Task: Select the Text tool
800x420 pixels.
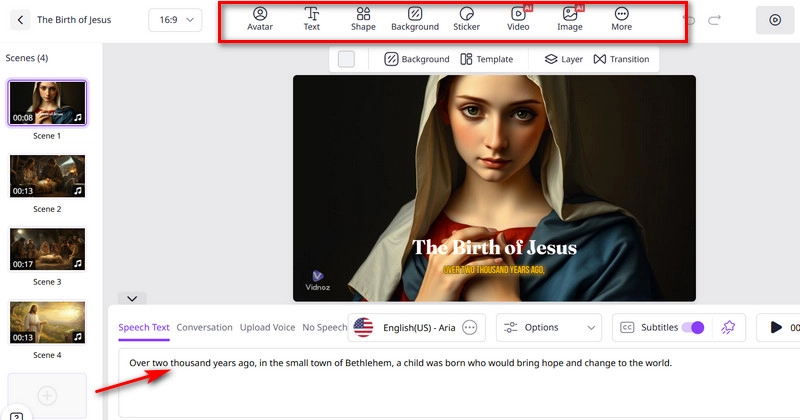Action: 312,19
